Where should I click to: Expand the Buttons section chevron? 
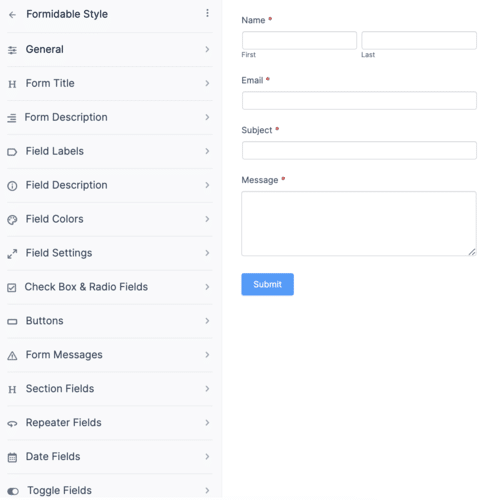point(207,321)
